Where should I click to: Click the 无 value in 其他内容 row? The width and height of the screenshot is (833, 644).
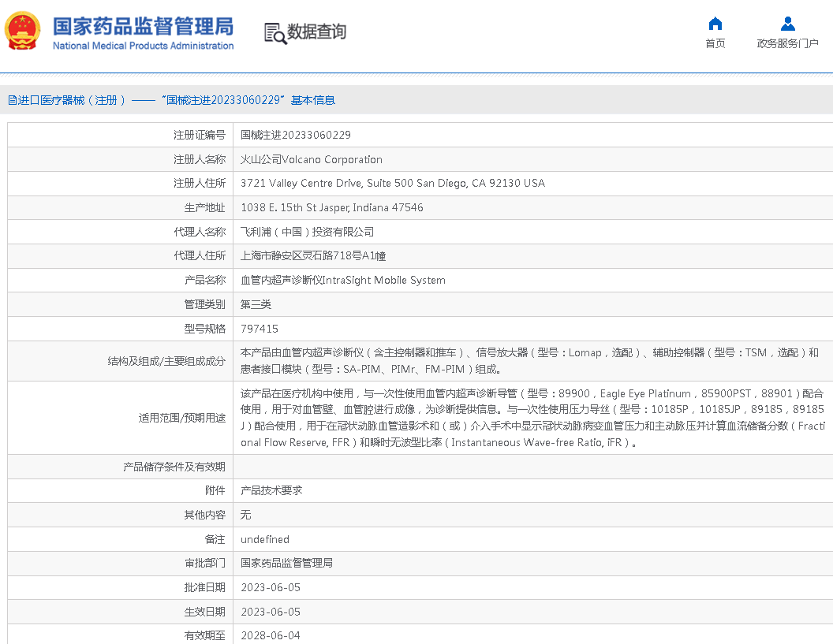click(x=245, y=515)
